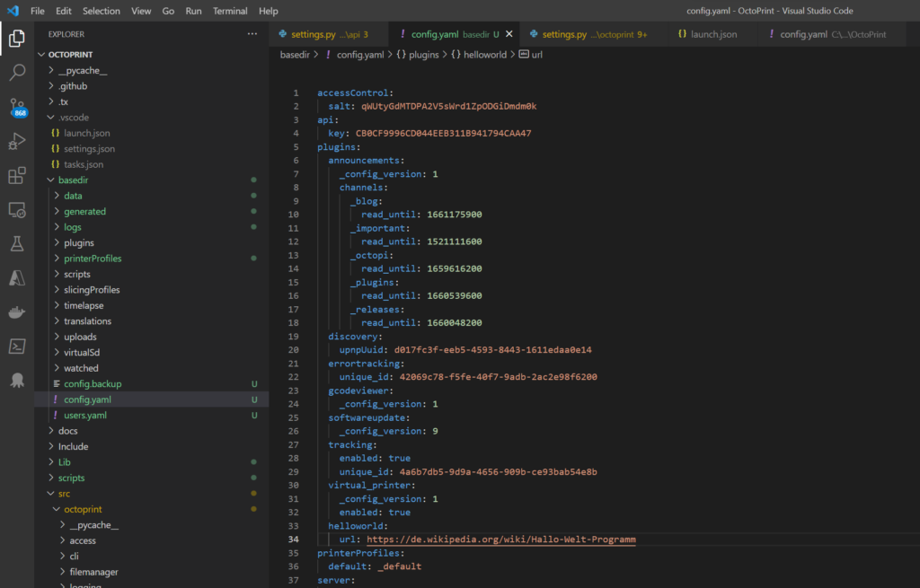920x588 pixels.
Task: Expand the translations folder
Action: coord(87,321)
